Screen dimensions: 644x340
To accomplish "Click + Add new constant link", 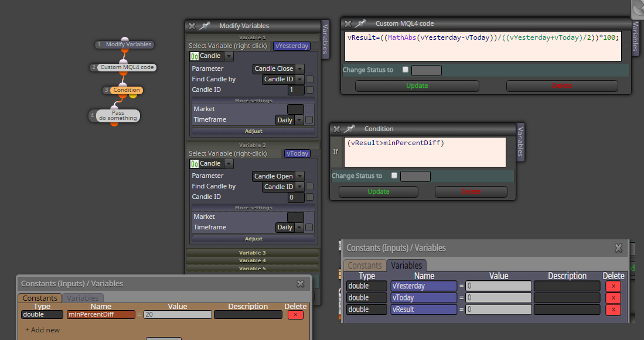I will 42,330.
